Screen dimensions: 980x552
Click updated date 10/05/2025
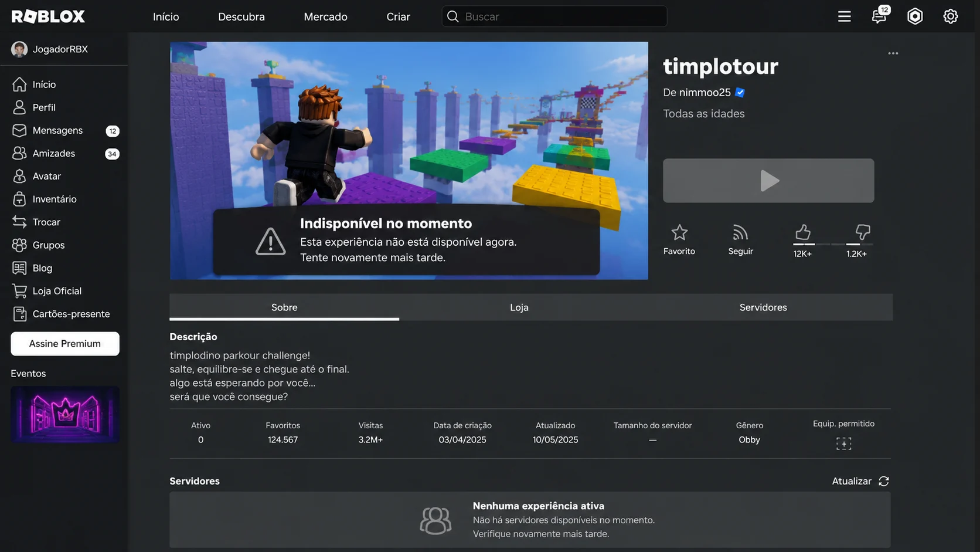[555, 440]
